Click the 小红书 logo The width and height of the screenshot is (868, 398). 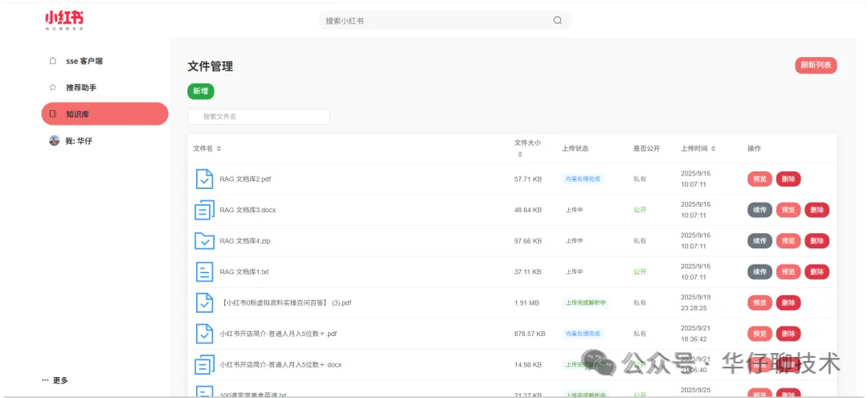point(64,20)
